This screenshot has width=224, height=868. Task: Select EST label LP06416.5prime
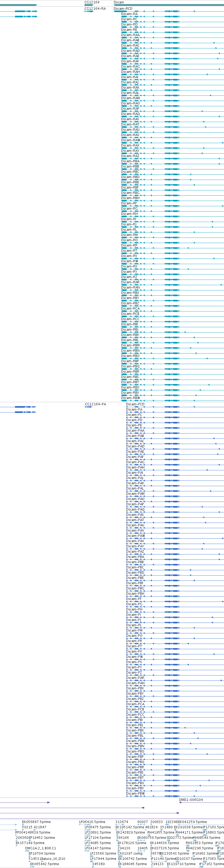click(92, 822)
